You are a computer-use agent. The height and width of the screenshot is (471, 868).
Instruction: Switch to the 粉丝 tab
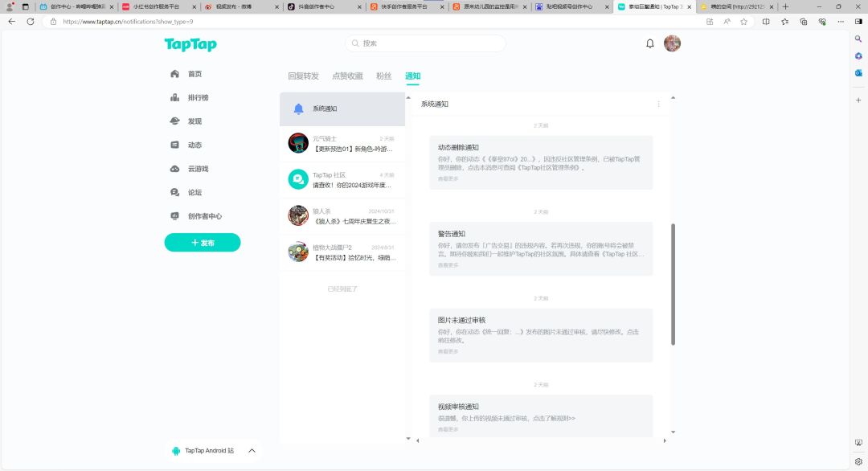[x=383, y=76]
